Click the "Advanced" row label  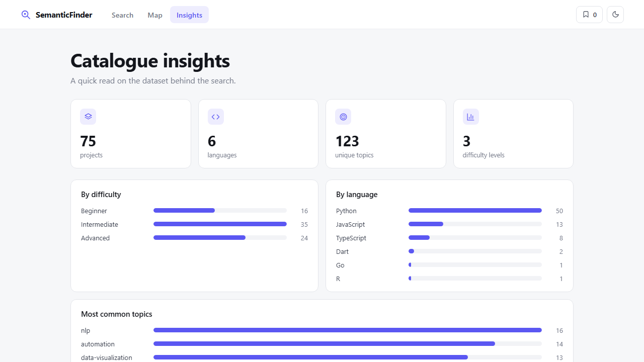tap(95, 238)
